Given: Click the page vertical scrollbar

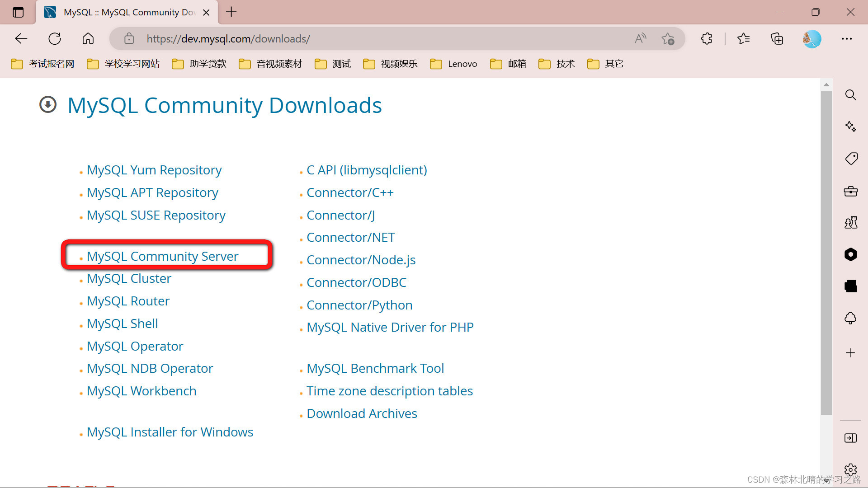Looking at the screenshot, I should point(826,253).
